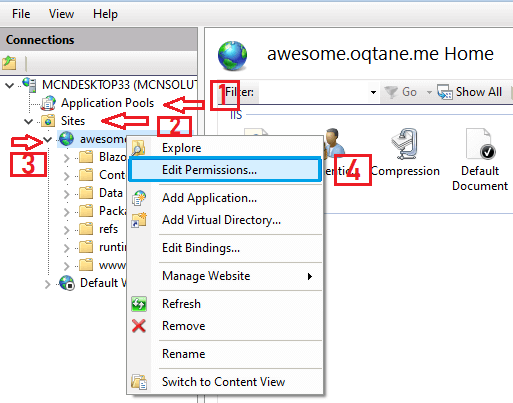Image resolution: width=513 pixels, height=403 pixels.
Task: Click the green Refresh icon
Action: click(x=139, y=304)
